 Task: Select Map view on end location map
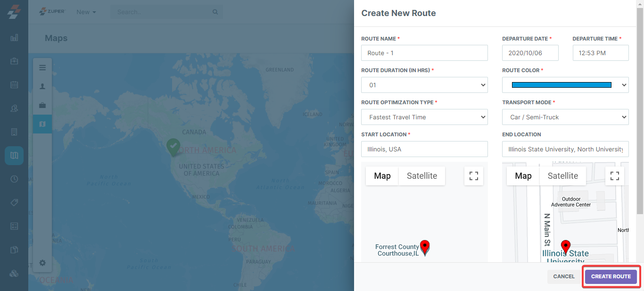tap(523, 176)
